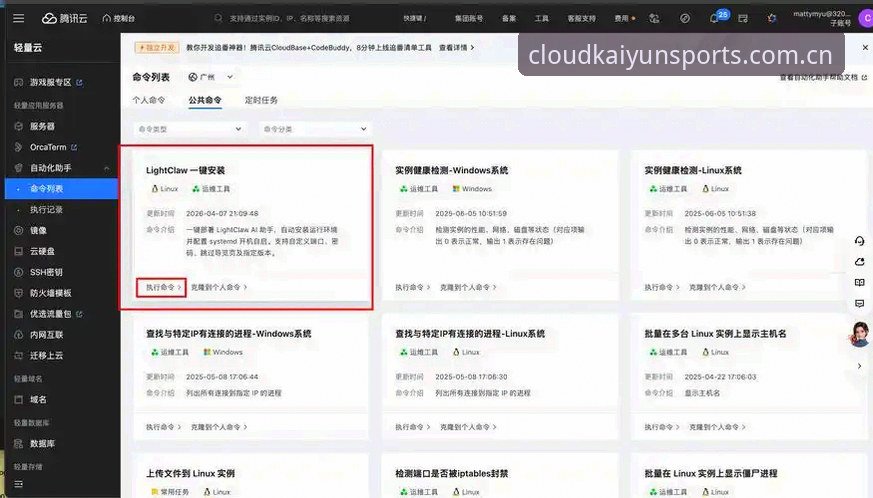Click the feedback message icon on right edge
873x498 pixels.
click(x=860, y=304)
